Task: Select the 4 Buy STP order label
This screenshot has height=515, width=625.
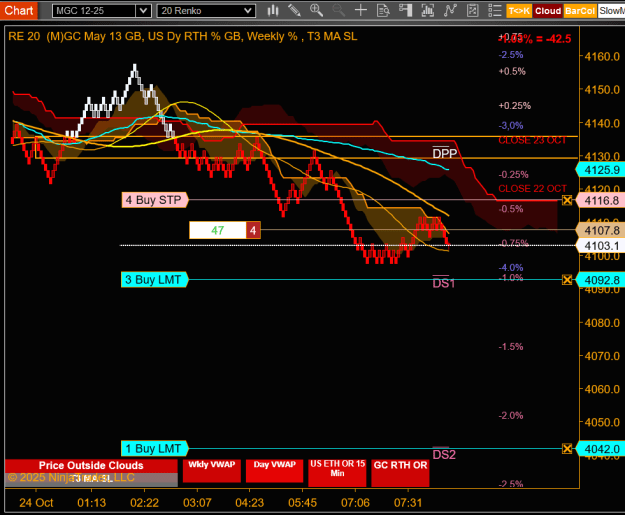Action: 155,200
